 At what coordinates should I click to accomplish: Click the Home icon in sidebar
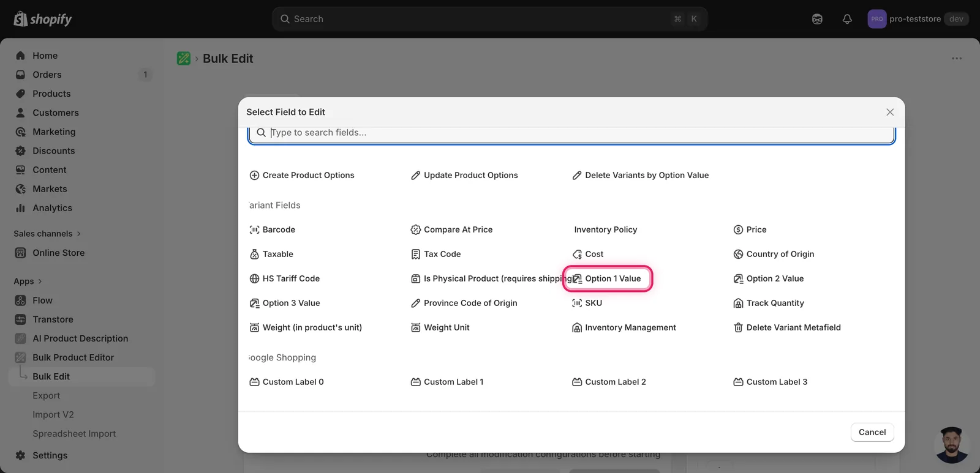[x=20, y=56]
